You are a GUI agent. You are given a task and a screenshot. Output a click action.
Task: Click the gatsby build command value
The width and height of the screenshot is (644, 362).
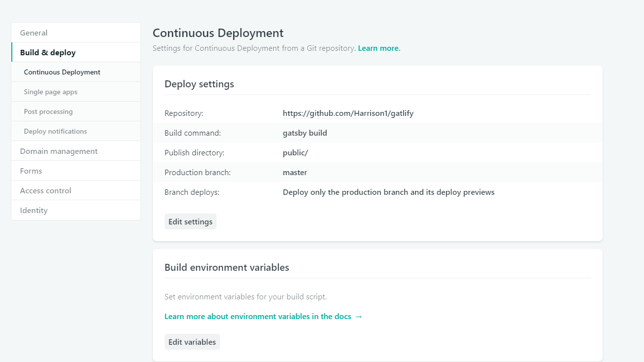(305, 133)
